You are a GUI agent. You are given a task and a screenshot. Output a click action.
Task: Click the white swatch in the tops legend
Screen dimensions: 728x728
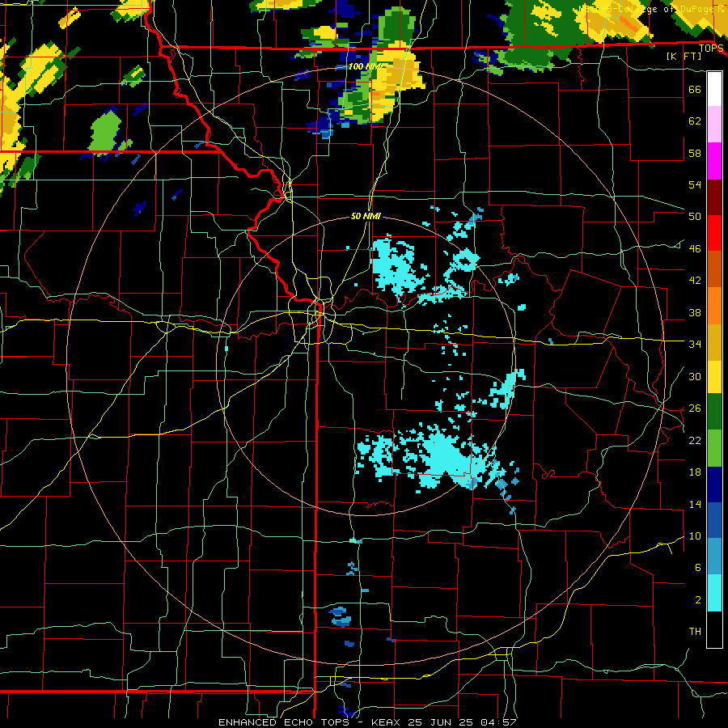click(x=714, y=89)
